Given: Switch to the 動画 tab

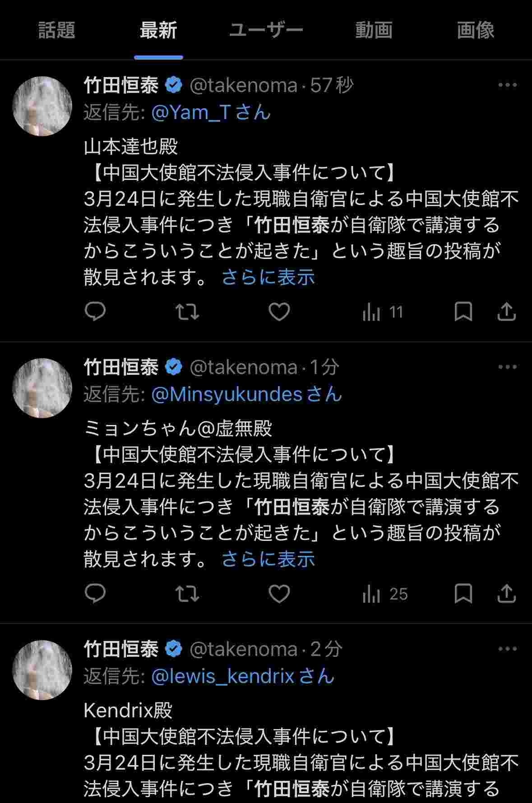Looking at the screenshot, I should (374, 30).
